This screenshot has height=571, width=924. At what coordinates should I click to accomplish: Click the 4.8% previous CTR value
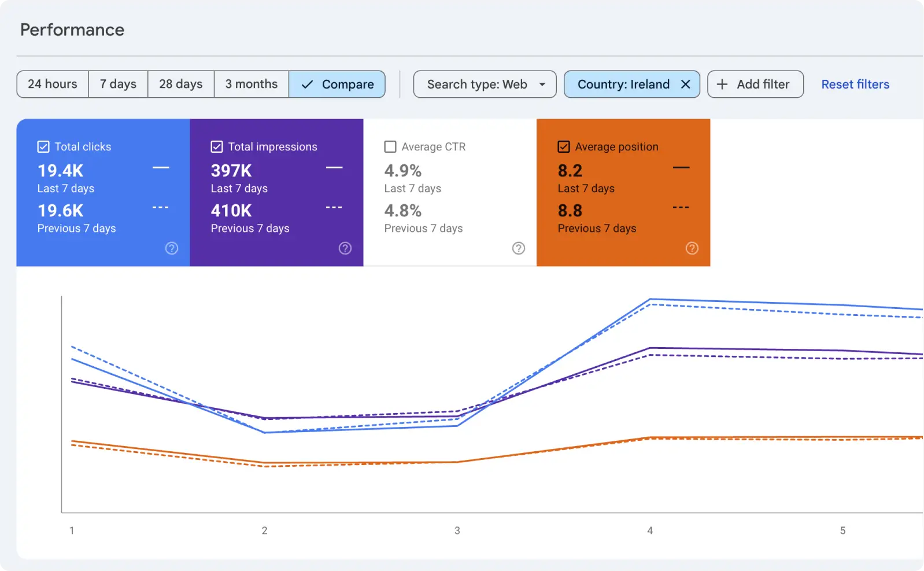403,211
